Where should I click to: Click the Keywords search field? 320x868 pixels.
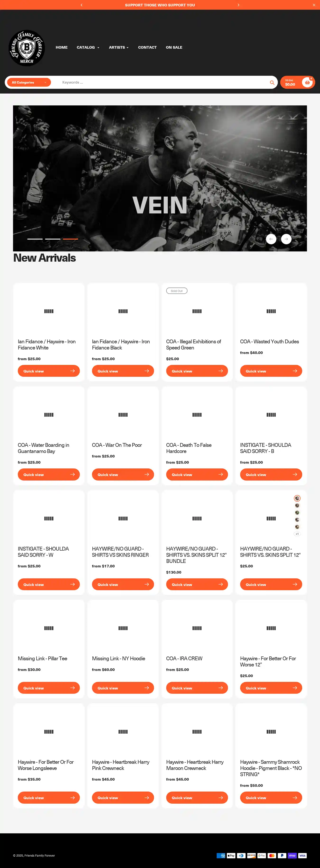pyautogui.click(x=161, y=83)
